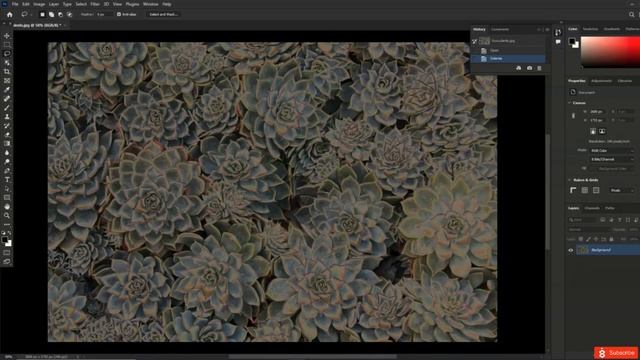Image resolution: width=640 pixels, height=360 pixels.
Task: Open the ruler units dropdown
Action: click(622, 190)
